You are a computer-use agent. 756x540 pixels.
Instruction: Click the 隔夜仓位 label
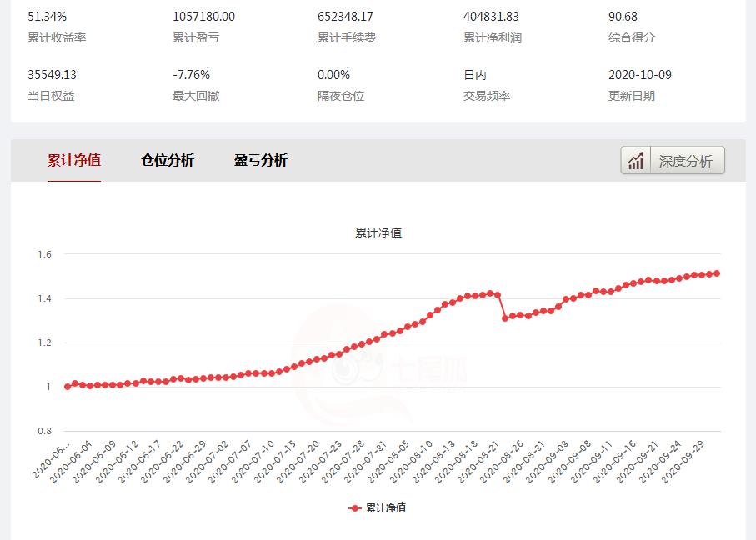click(340, 96)
